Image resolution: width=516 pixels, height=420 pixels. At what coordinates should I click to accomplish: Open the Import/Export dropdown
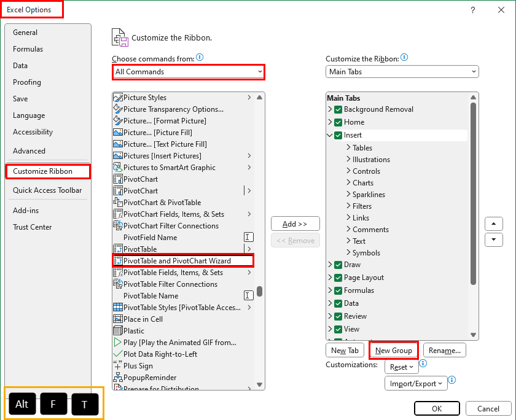coord(416,384)
